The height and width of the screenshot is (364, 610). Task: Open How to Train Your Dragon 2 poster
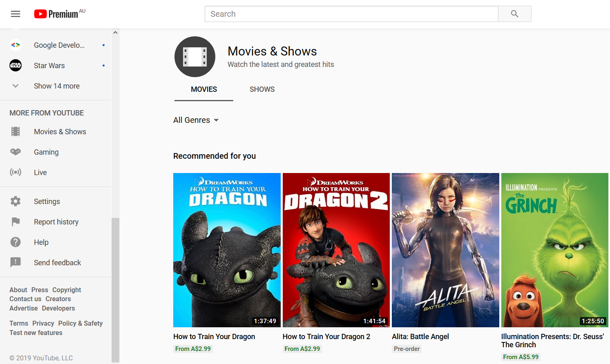click(336, 250)
